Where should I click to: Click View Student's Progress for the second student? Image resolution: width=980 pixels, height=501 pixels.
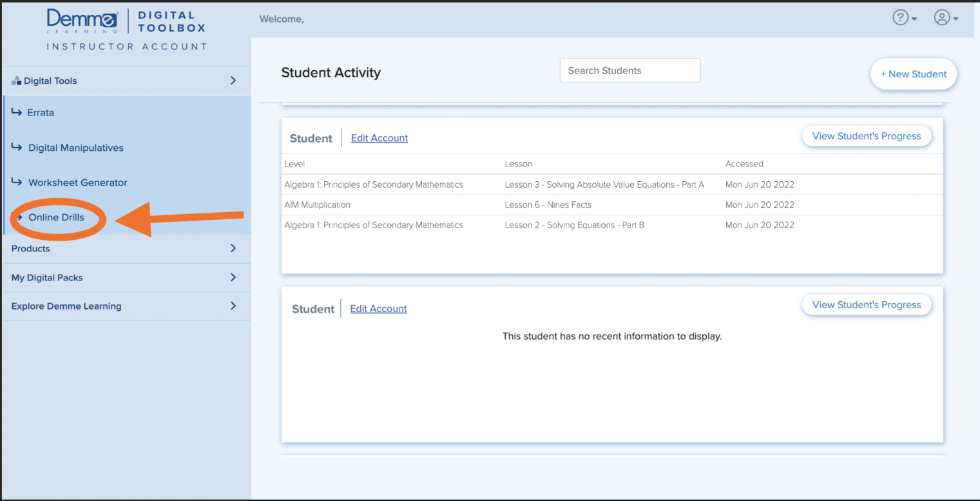coord(867,304)
